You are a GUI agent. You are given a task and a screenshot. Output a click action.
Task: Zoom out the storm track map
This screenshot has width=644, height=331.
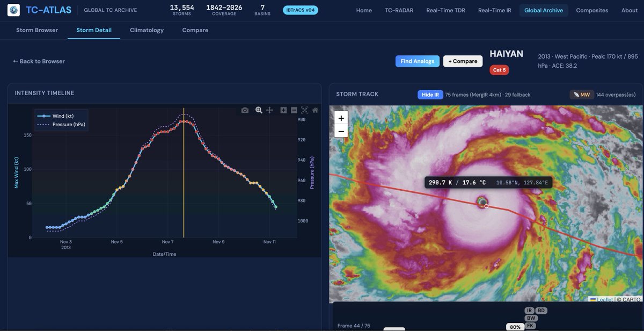click(x=341, y=132)
